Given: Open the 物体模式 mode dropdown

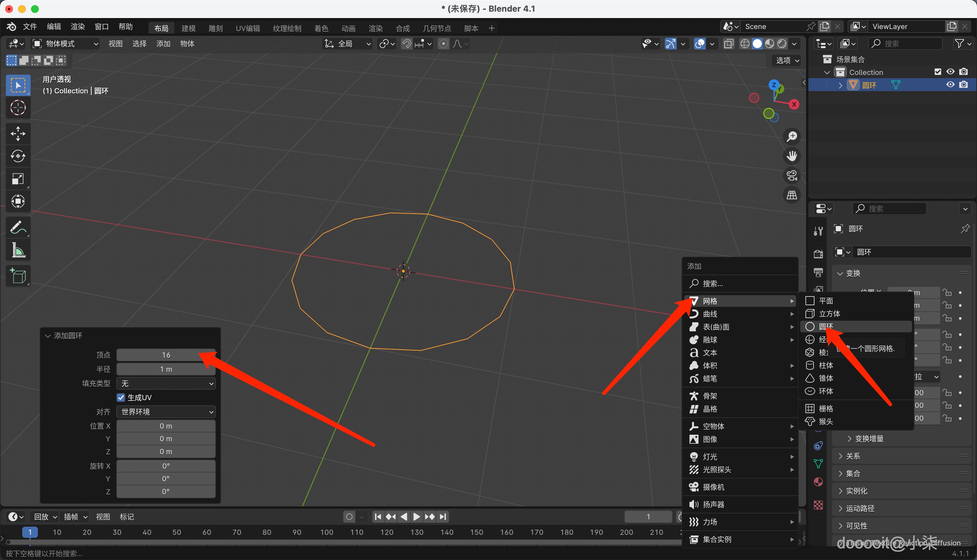Looking at the screenshot, I should (x=65, y=44).
